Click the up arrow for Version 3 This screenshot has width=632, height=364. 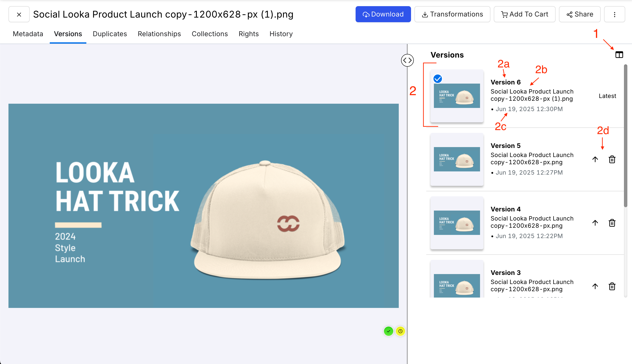pyautogui.click(x=595, y=286)
